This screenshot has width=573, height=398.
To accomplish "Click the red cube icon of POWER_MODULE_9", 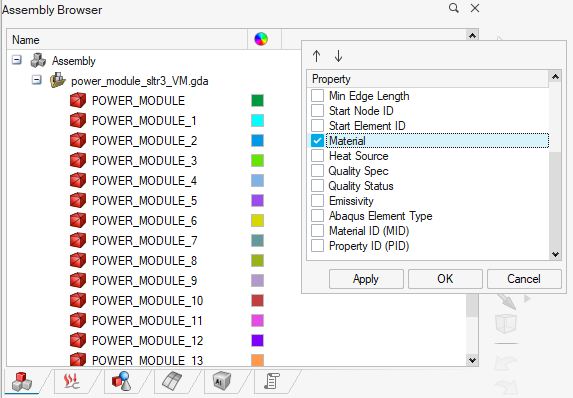I will [78, 280].
